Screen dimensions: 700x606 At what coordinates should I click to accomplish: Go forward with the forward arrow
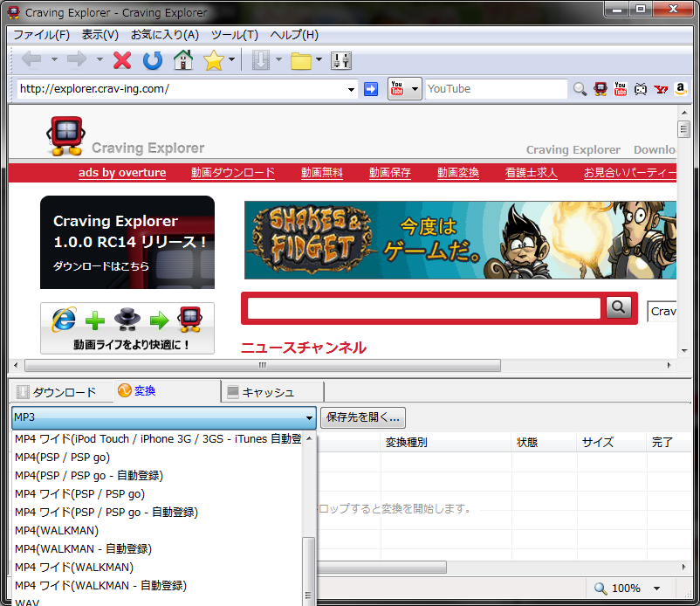[x=76, y=59]
